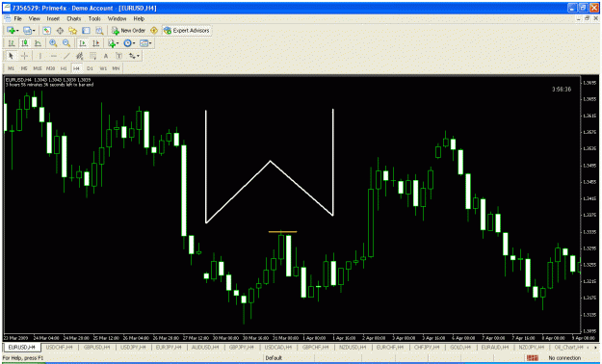Open the View menu

tap(34, 18)
